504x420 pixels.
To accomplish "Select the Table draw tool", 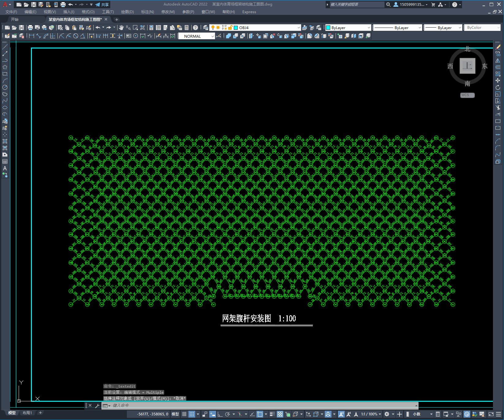I will coord(5,161).
